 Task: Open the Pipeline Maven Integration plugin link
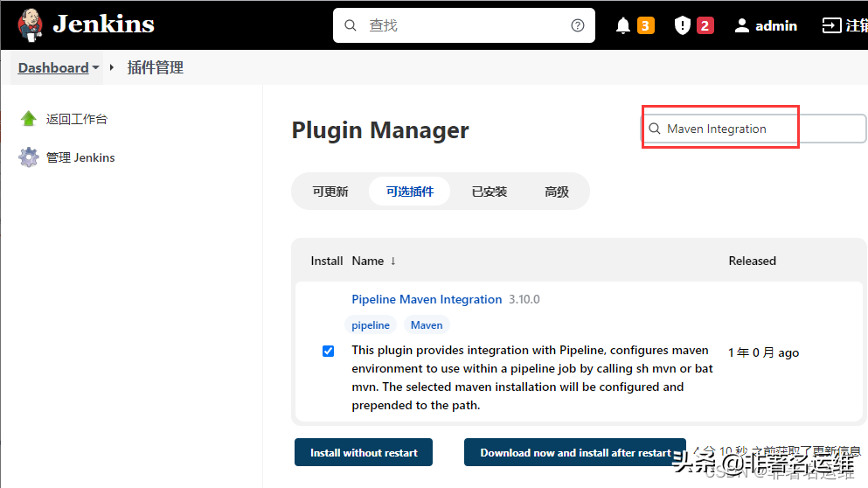point(427,299)
